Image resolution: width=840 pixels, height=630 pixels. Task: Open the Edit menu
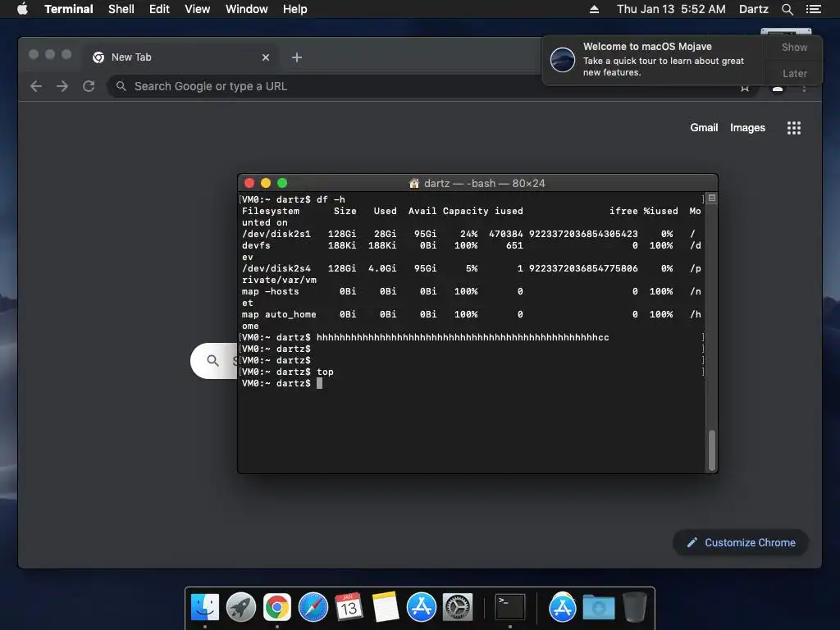[159, 9]
